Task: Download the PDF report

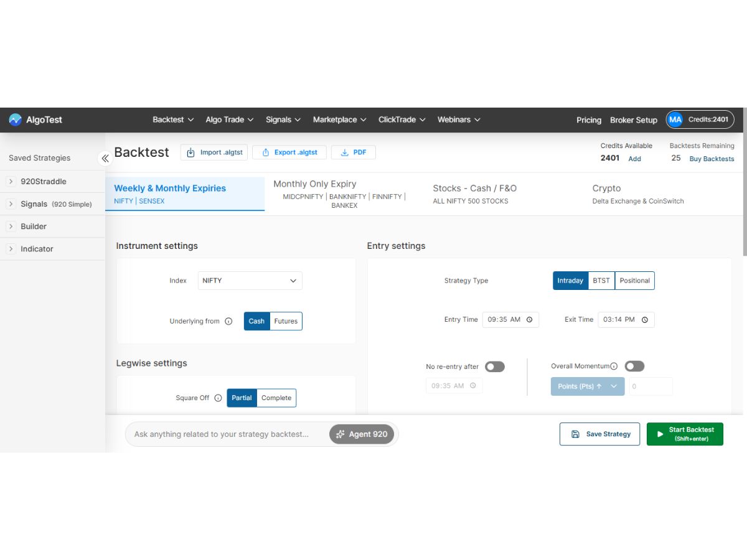Action: 354,152
